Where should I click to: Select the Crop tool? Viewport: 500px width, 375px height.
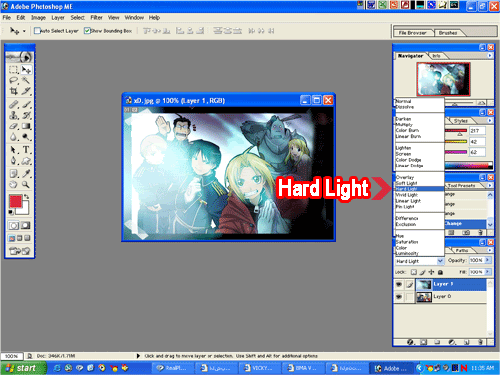[x=14, y=91]
